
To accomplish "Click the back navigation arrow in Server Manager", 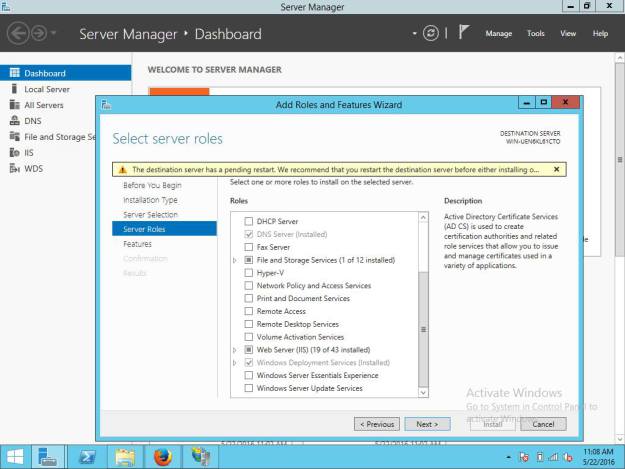I will [18, 33].
